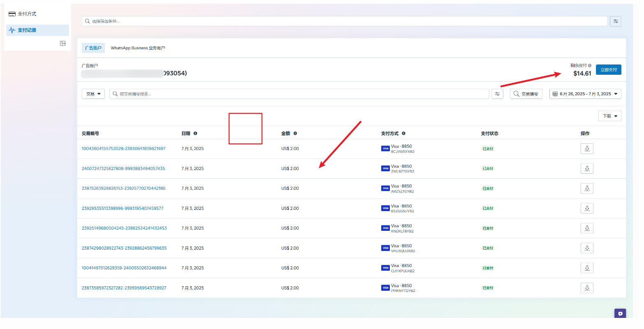Open transaction link 10043604155752028-23930641836621697

coord(123,149)
